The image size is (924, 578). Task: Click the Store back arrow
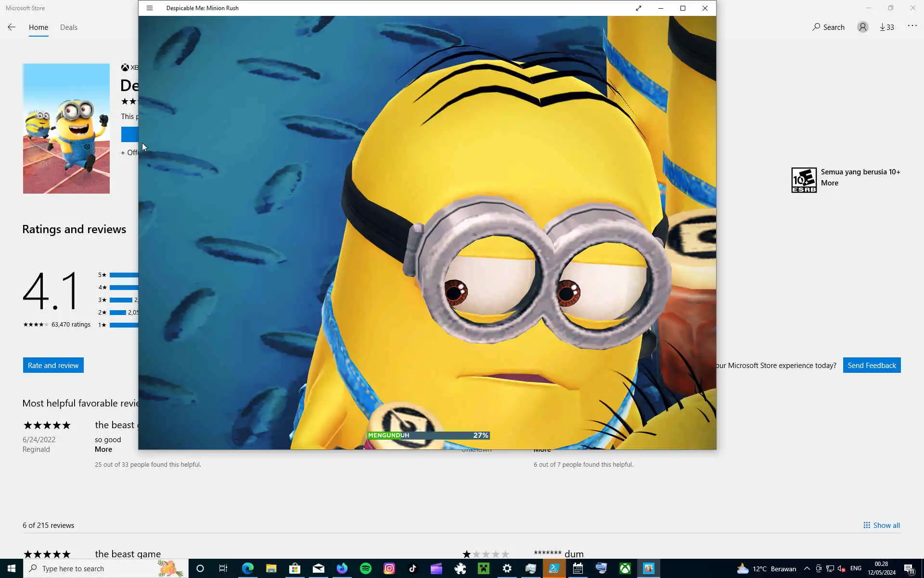tap(12, 27)
